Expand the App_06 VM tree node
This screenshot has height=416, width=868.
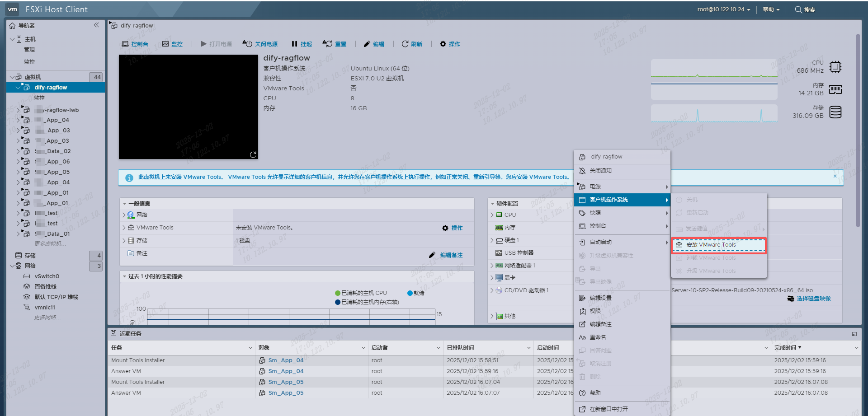tap(19, 162)
